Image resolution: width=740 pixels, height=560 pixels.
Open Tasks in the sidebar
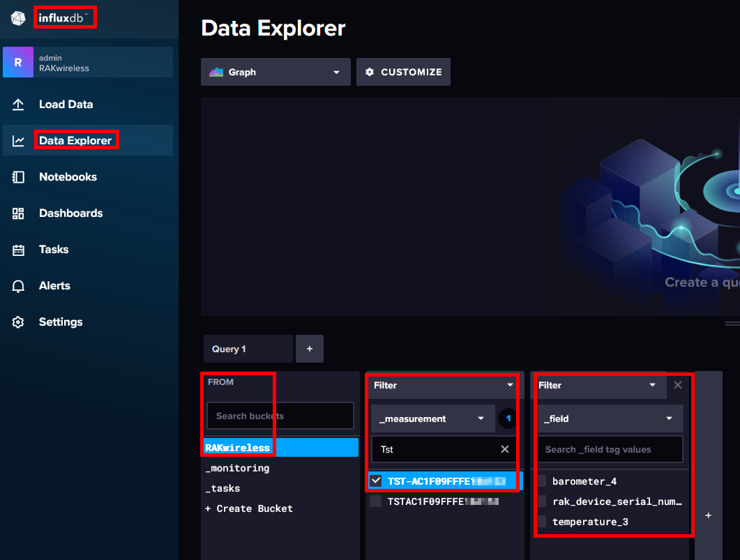pos(53,250)
